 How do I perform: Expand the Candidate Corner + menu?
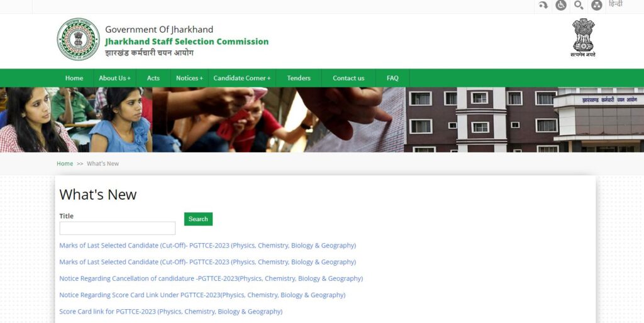(242, 78)
